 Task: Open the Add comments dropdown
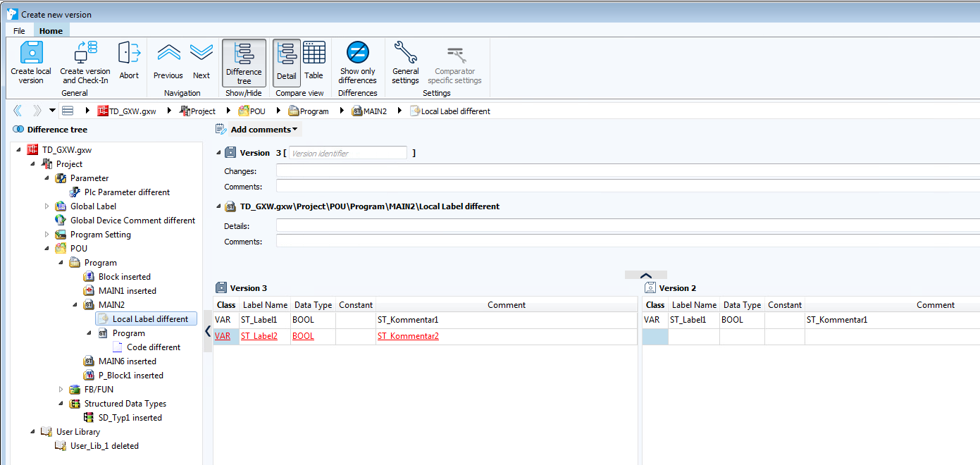click(263, 130)
